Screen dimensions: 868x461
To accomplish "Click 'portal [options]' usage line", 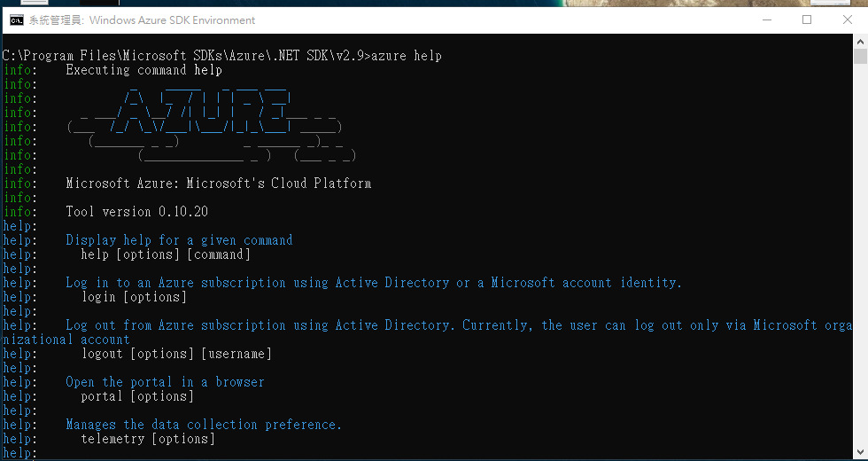I will [137, 396].
